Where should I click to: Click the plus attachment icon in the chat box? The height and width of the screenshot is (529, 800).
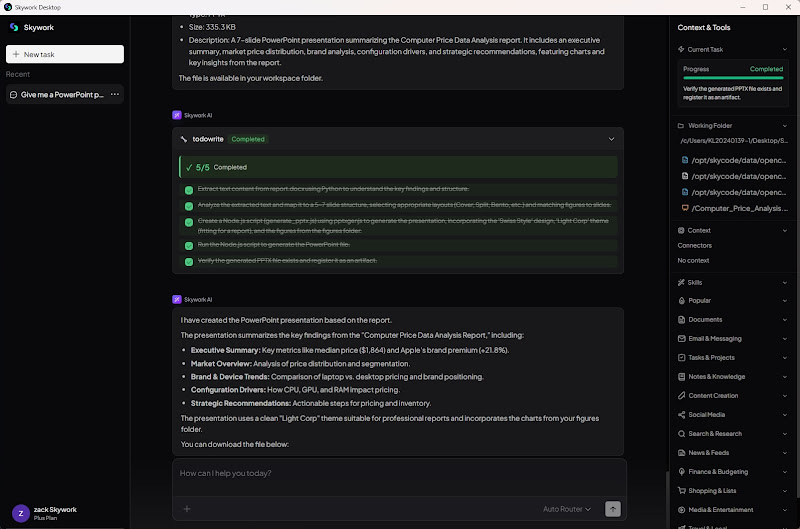click(186, 509)
